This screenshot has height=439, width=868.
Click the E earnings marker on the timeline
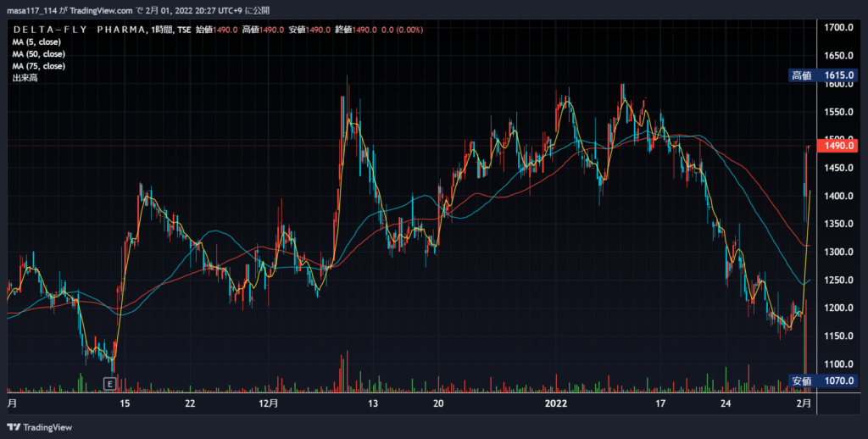click(x=110, y=384)
